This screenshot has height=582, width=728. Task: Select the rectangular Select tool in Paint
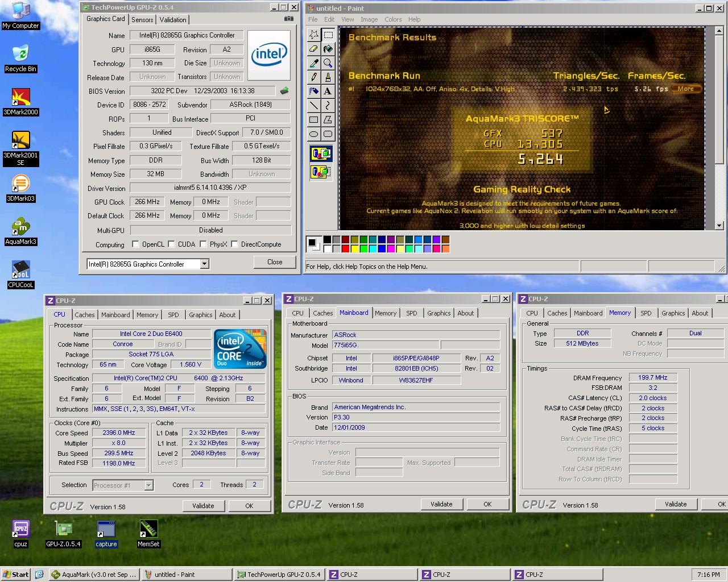328,35
